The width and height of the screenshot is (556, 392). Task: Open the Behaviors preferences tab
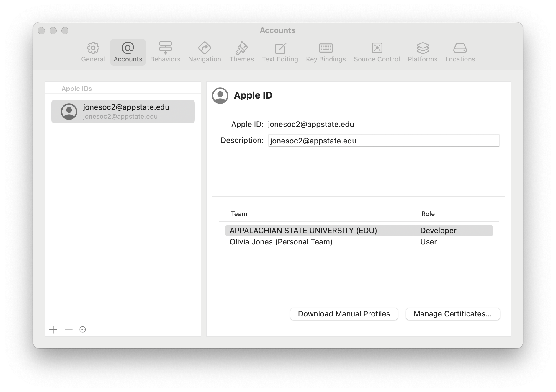tap(165, 52)
